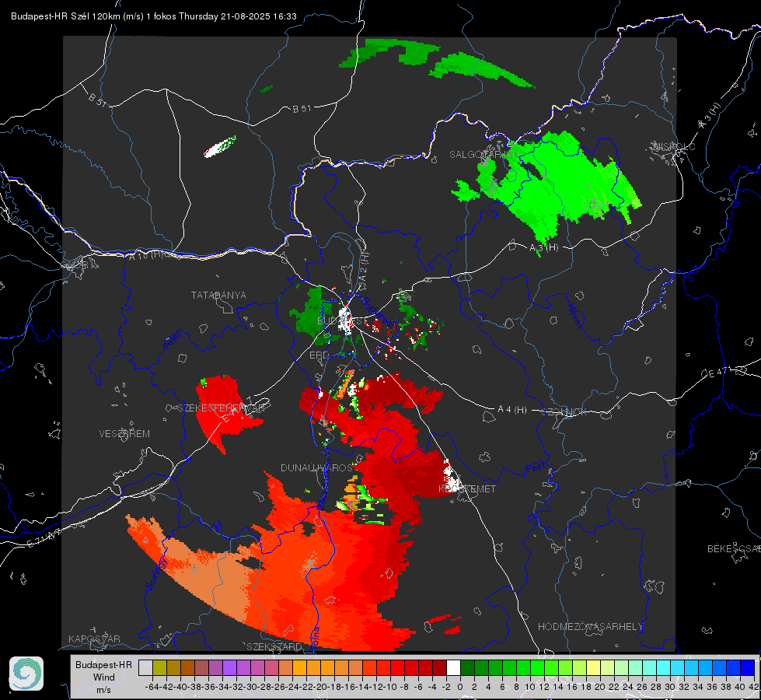
Task: Click the radar title and timestamp text
Action: coord(154,16)
